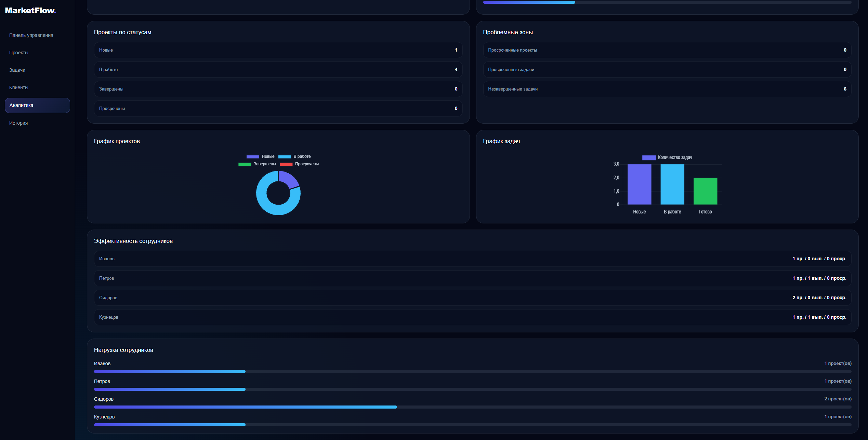This screenshot has height=440, width=868.
Task: Click the Проблемные зоны heading
Action: (x=508, y=32)
